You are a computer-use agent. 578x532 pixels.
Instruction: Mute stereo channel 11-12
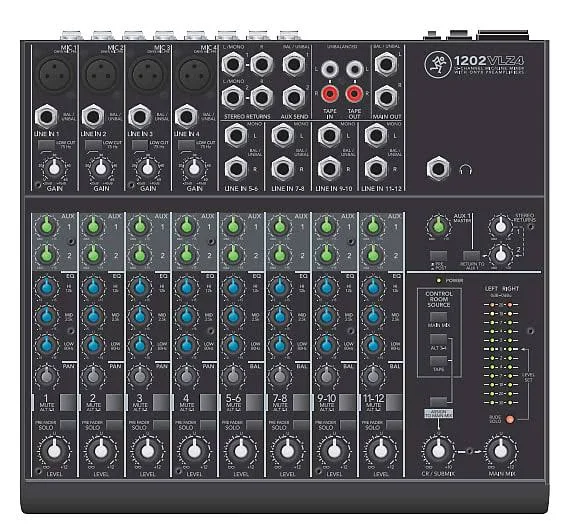click(x=394, y=402)
